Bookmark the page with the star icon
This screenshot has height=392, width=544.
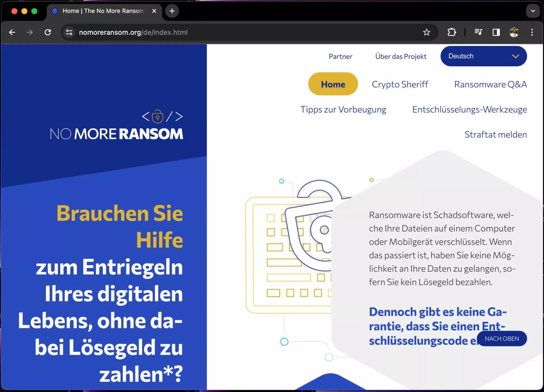(x=427, y=32)
